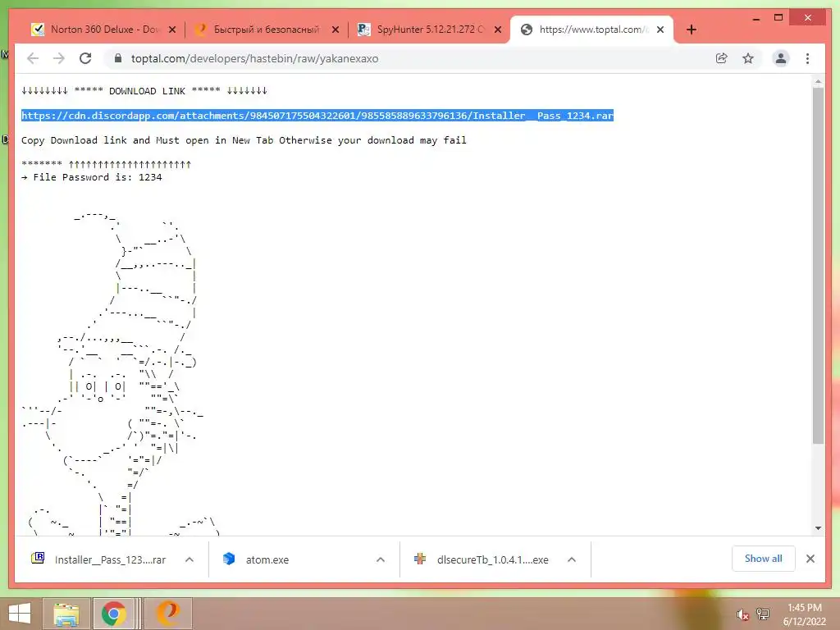Viewport: 840px width, 630px height.
Task: Close the Быстрый и безопасный tab
Action: [336, 30]
